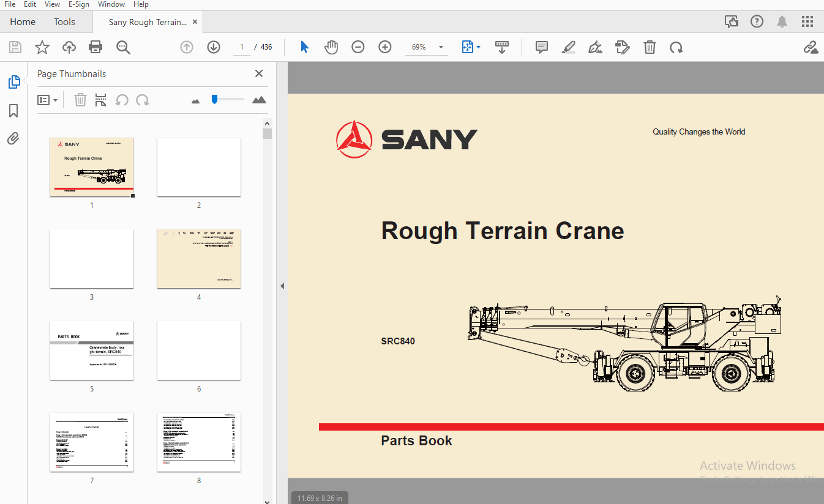Zoom in with the plus icon
The height and width of the screenshot is (504, 824).
385,47
